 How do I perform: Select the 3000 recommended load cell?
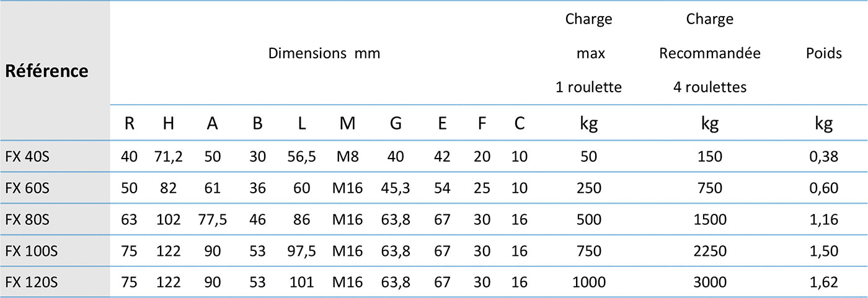coord(709,283)
